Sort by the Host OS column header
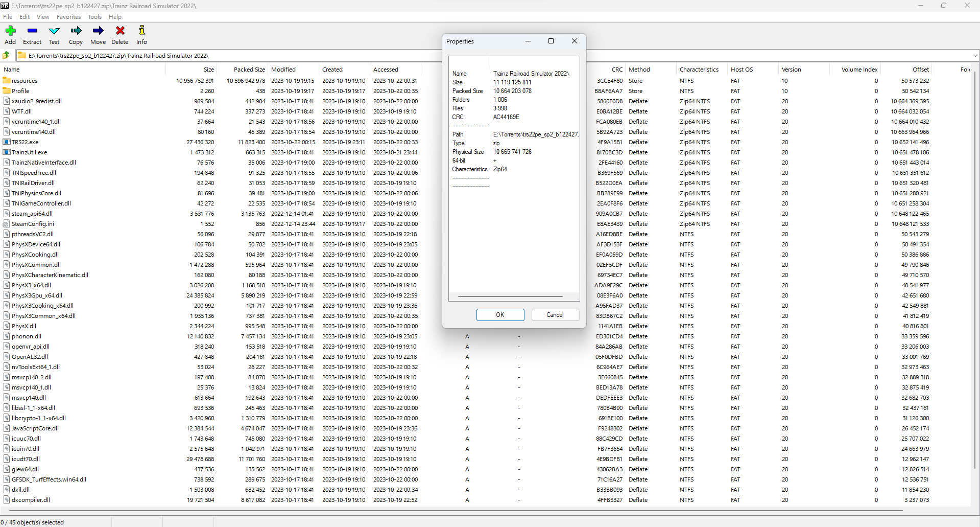This screenshot has height=527, width=980. [753, 70]
